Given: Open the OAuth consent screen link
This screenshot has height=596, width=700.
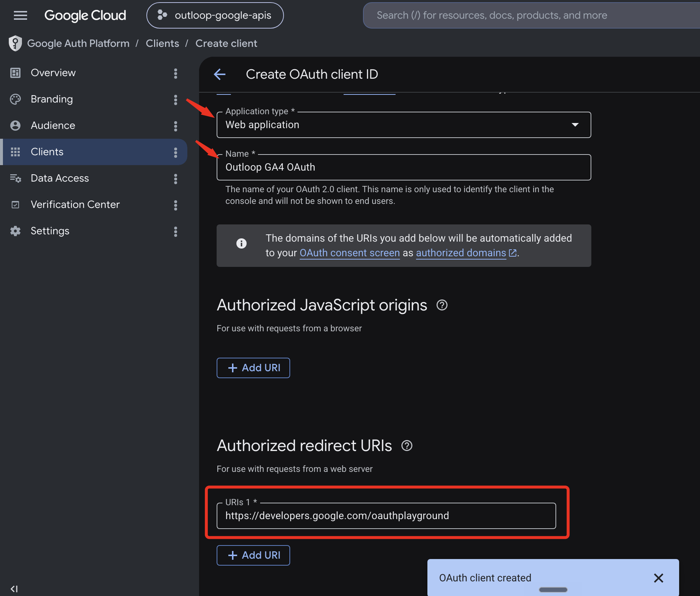Looking at the screenshot, I should (349, 253).
